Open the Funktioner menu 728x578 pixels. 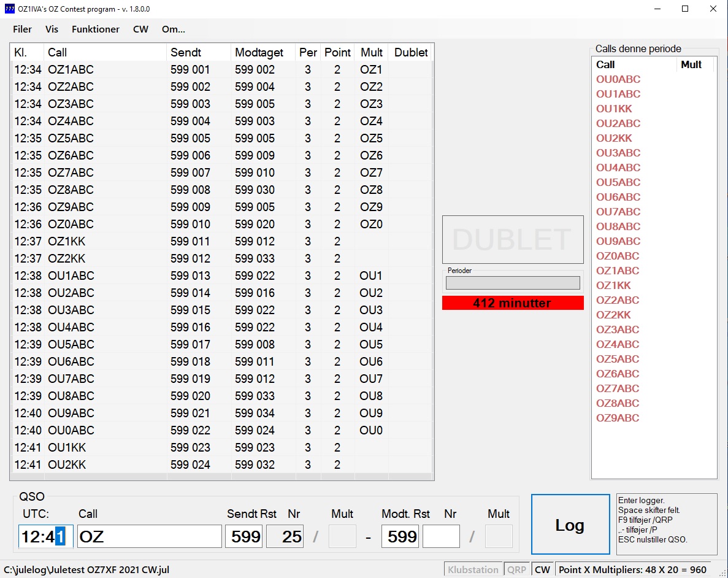[96, 29]
